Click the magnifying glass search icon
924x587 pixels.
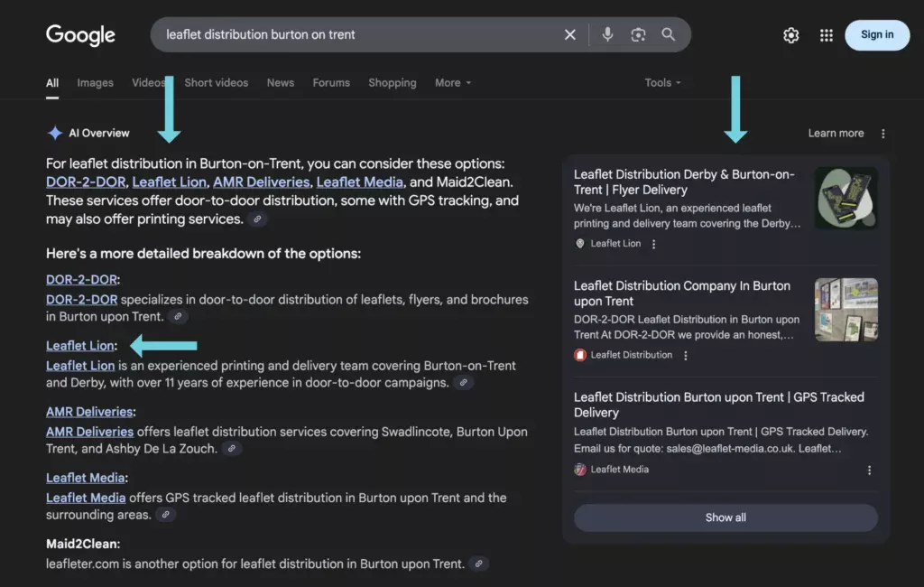point(668,34)
